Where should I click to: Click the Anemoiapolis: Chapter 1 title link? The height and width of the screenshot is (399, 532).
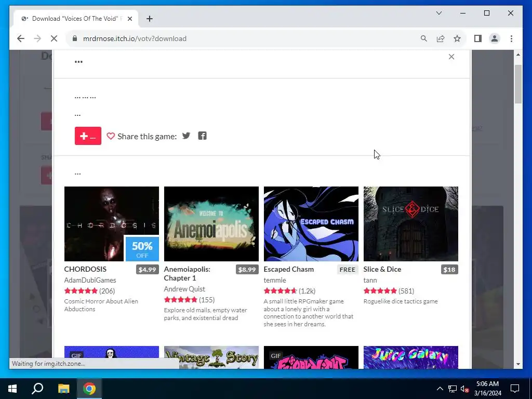(187, 273)
